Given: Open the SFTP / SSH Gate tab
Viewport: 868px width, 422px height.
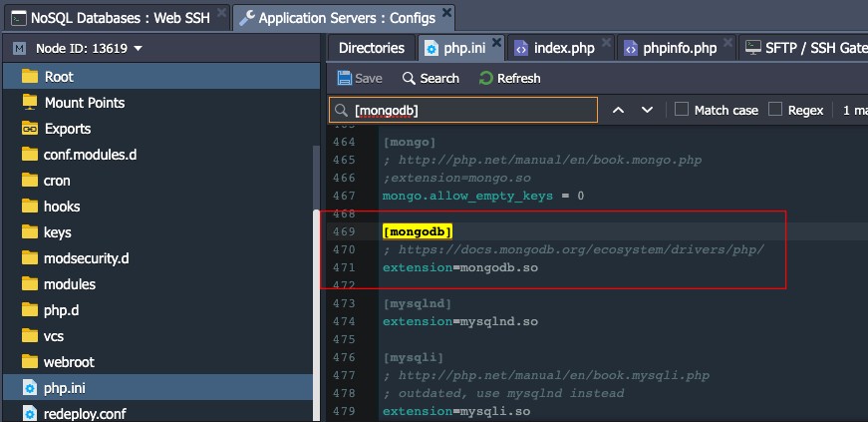Looking at the screenshot, I should 804,48.
